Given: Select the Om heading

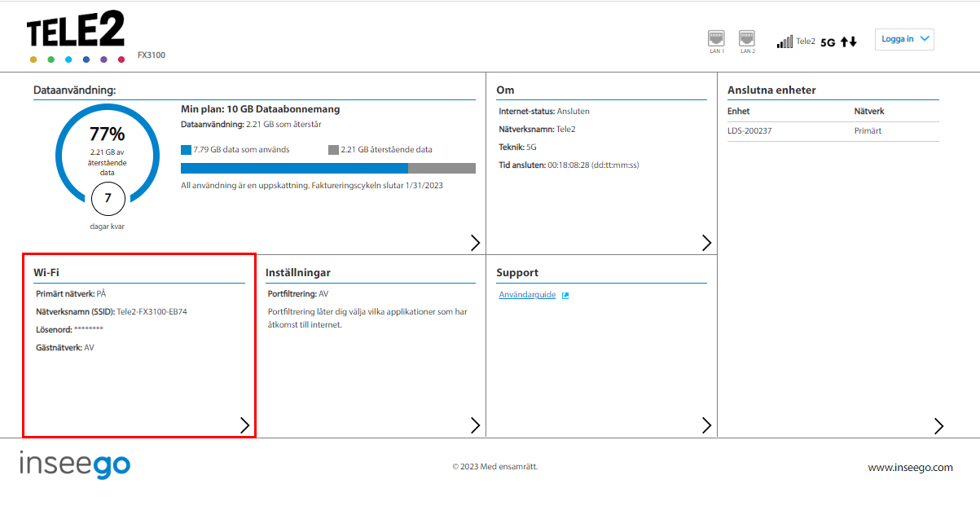Looking at the screenshot, I should [505, 90].
